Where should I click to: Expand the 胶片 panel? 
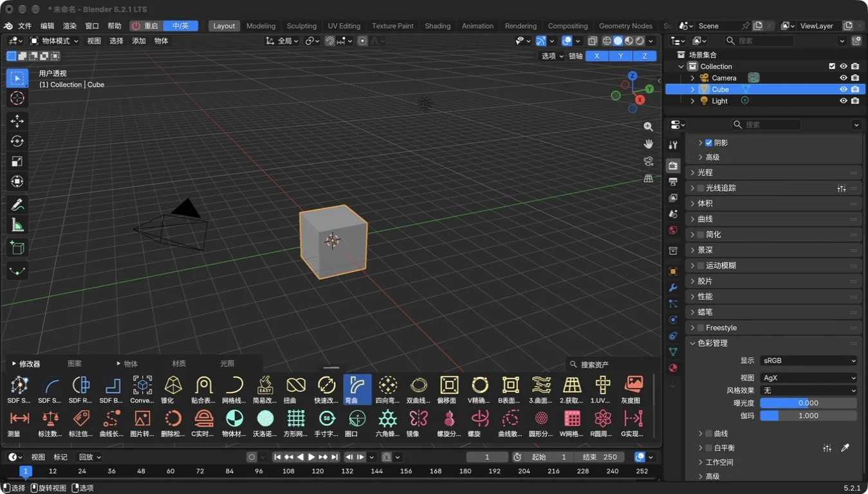point(773,281)
